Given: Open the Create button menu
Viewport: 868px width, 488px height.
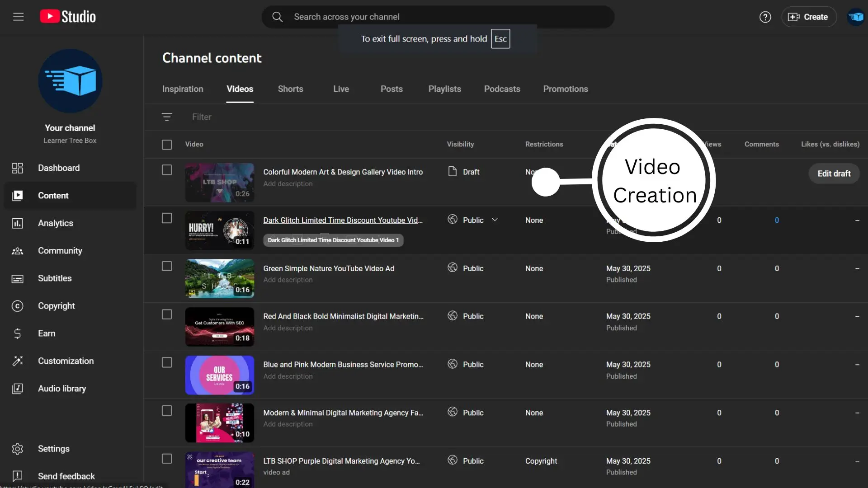Looking at the screenshot, I should pos(808,17).
